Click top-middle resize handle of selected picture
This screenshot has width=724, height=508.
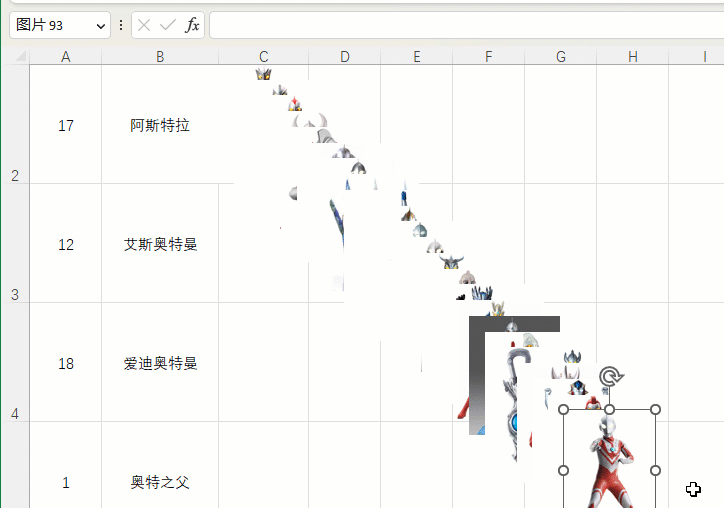pyautogui.click(x=609, y=410)
